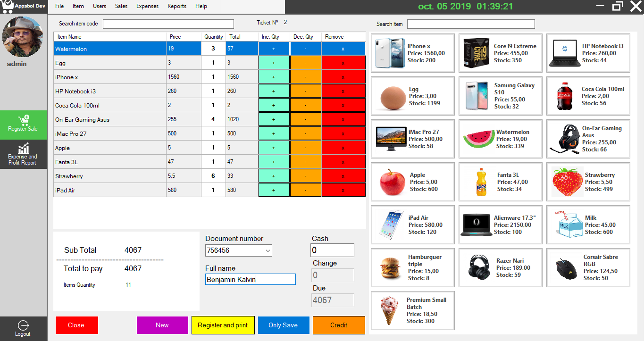This screenshot has width=644, height=341.
Task: Select the Razer Nari product tile
Action: (x=500, y=267)
